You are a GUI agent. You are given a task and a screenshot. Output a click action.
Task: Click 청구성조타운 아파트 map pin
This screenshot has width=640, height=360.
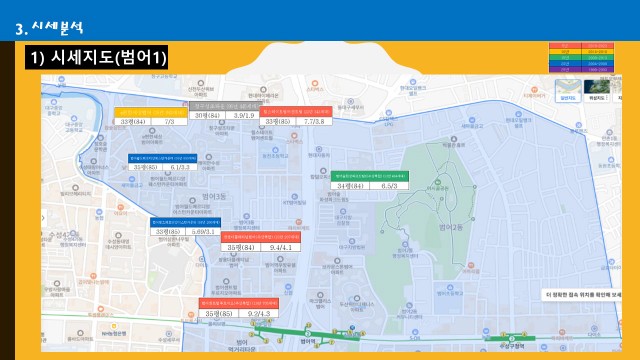pos(222,122)
